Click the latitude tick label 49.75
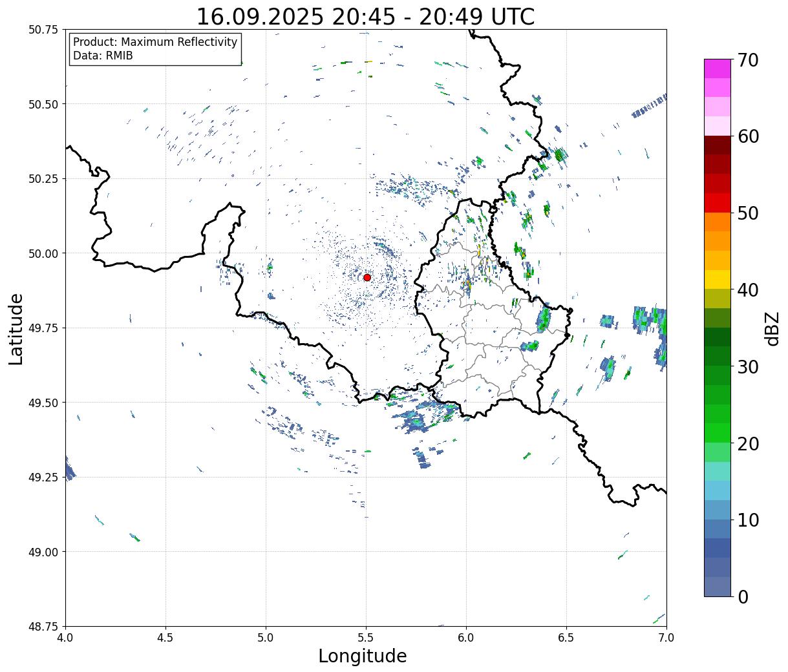 (x=43, y=328)
